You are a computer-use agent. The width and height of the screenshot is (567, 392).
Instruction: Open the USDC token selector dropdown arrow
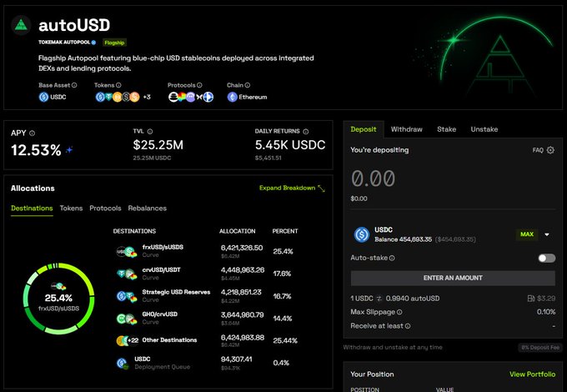547,234
